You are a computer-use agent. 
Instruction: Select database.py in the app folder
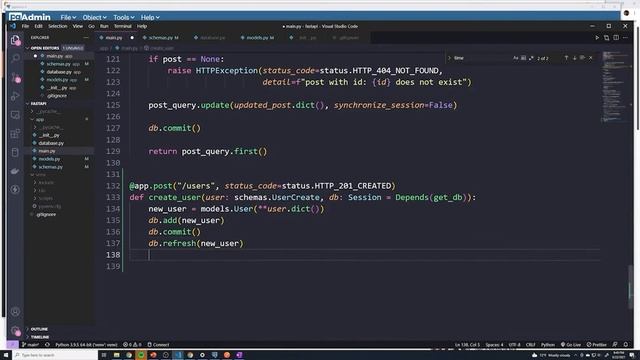coord(59,143)
